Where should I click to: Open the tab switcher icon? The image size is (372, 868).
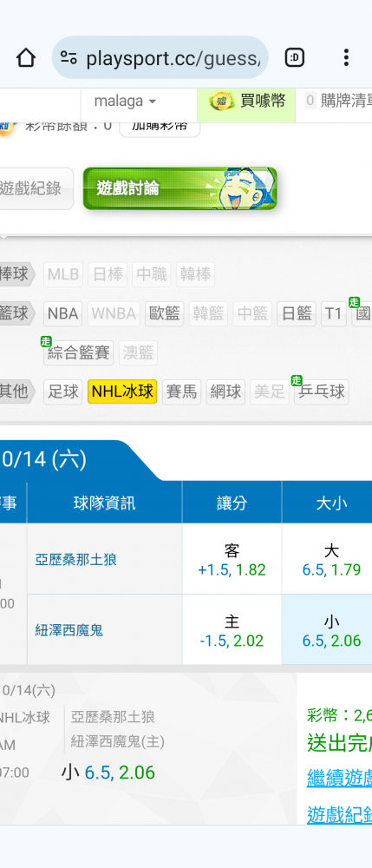pyautogui.click(x=295, y=57)
